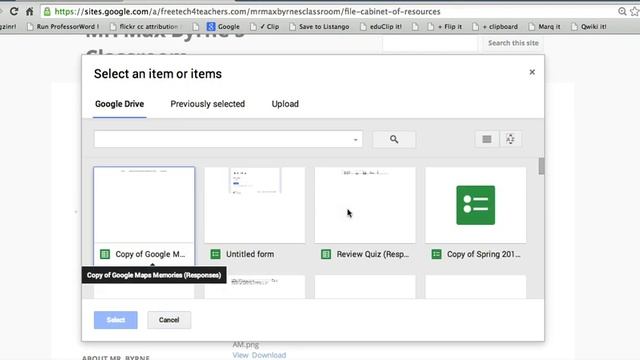The width and height of the screenshot is (640, 360).
Task: Select Copy of Google M... file thumbnail
Action: [144, 205]
